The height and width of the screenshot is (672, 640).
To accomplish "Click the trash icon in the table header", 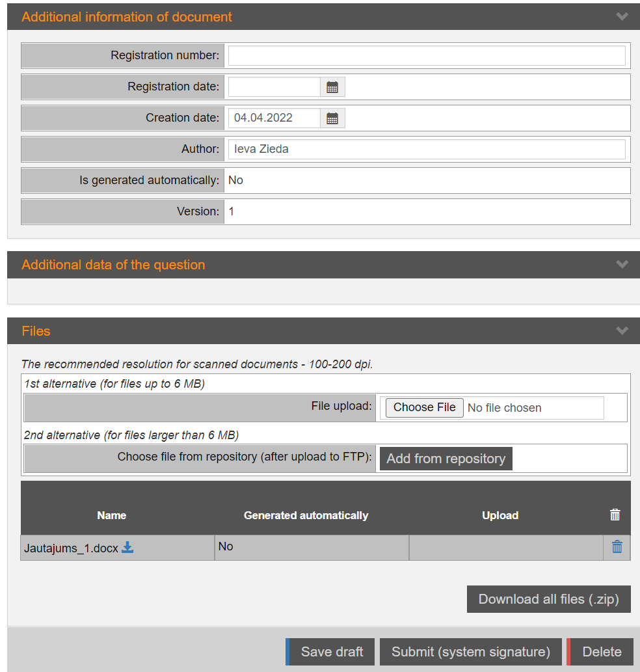I will pos(615,515).
